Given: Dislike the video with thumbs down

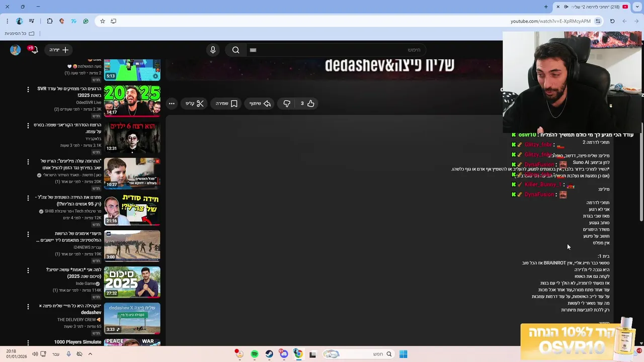Looking at the screenshot, I should [x=287, y=104].
